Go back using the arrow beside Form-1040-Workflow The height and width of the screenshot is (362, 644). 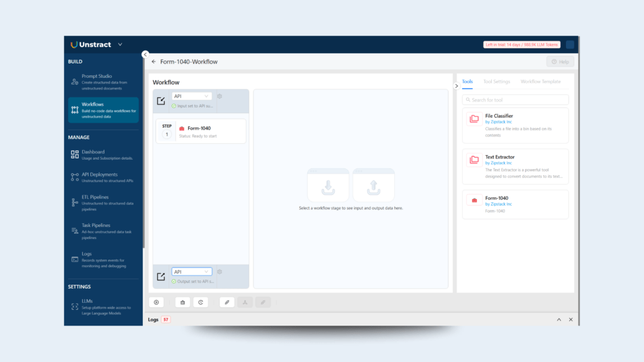click(x=154, y=62)
